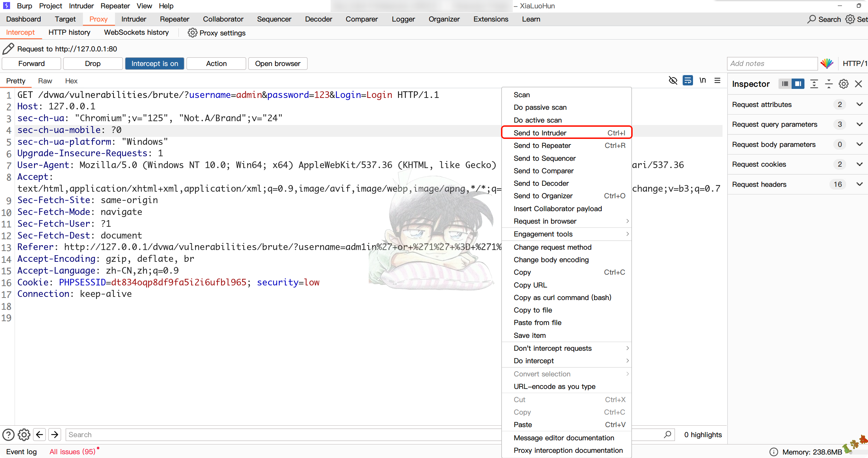
Task: Go to previous search match arrow
Action: coord(40,434)
